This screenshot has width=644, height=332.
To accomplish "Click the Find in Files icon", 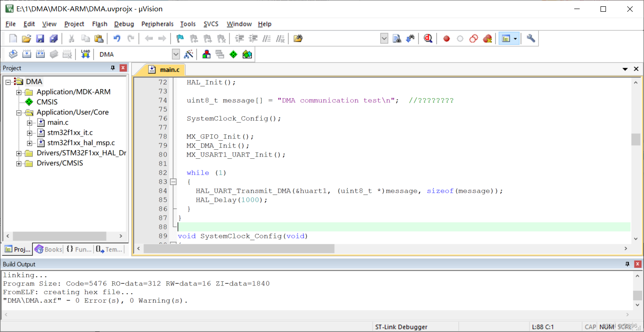I will point(298,39).
